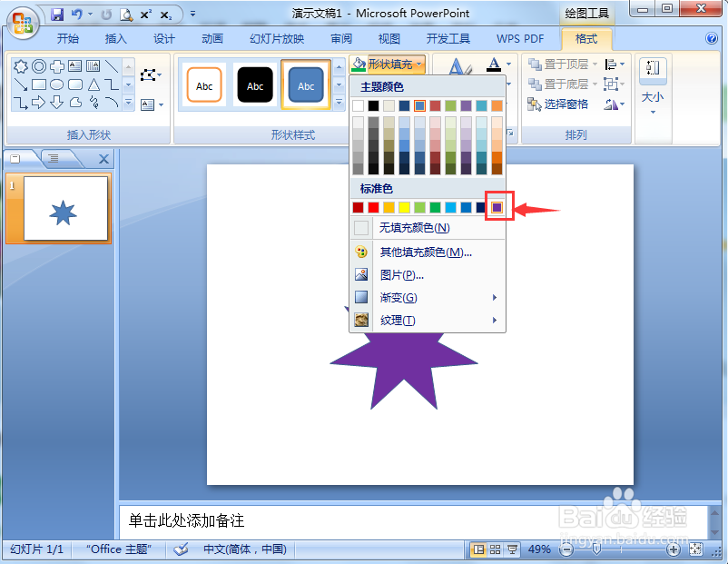Choose the rounded rectangle shape
The height and width of the screenshot is (564, 728).
(x=75, y=84)
